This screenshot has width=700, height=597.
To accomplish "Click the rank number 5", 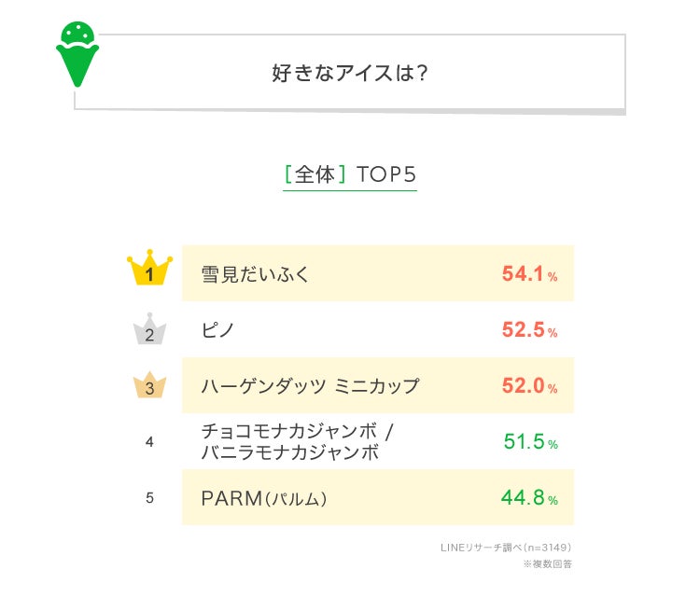I will pyautogui.click(x=149, y=498).
